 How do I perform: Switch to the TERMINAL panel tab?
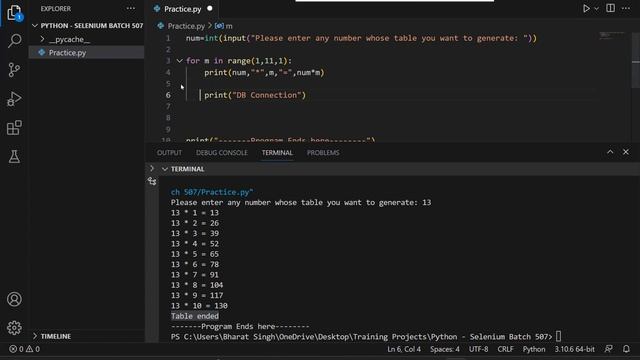pyautogui.click(x=277, y=153)
